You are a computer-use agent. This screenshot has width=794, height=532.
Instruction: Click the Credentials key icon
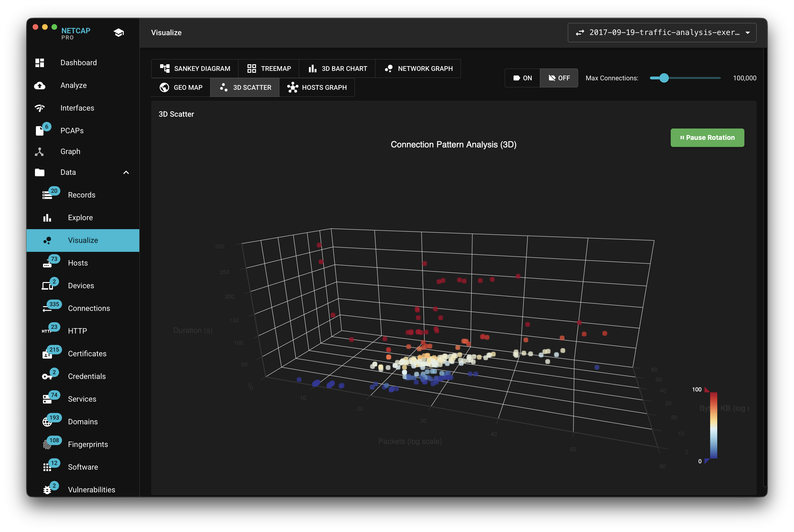[47, 377]
